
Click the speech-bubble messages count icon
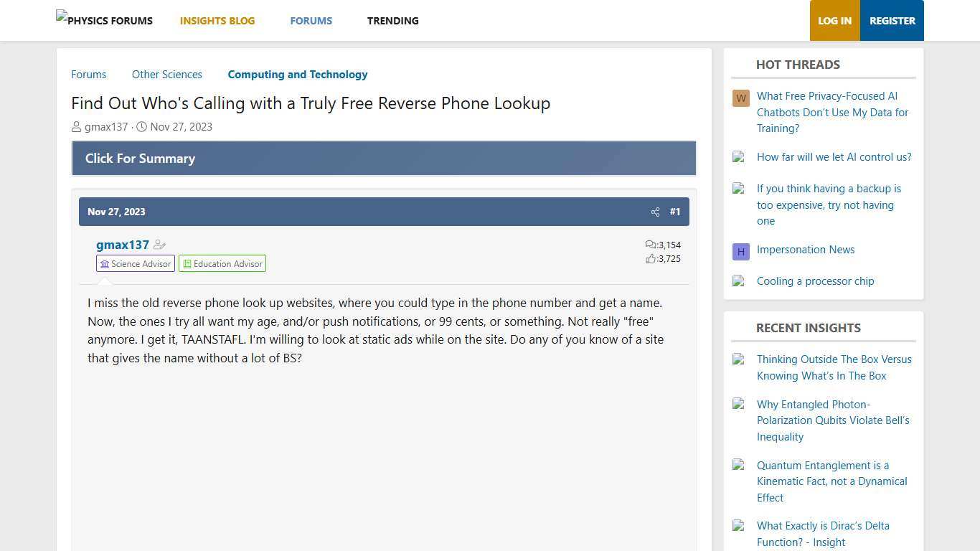[x=649, y=245]
